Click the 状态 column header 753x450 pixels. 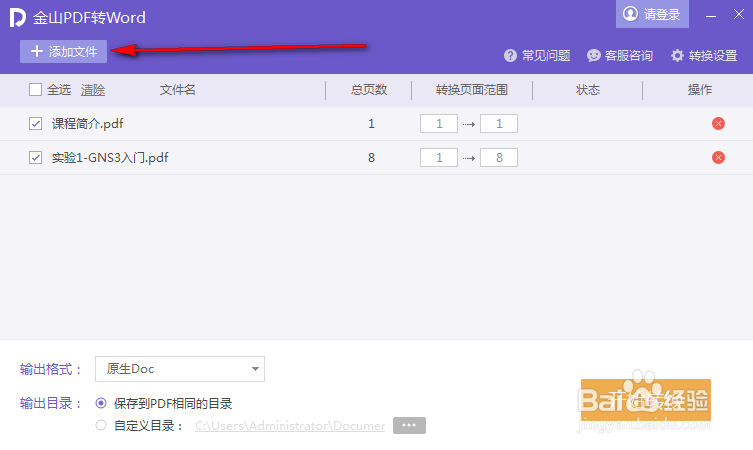tap(588, 90)
